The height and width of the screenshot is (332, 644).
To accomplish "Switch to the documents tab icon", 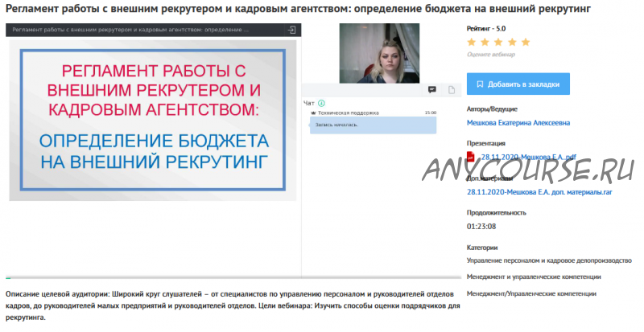I will coord(451,89).
